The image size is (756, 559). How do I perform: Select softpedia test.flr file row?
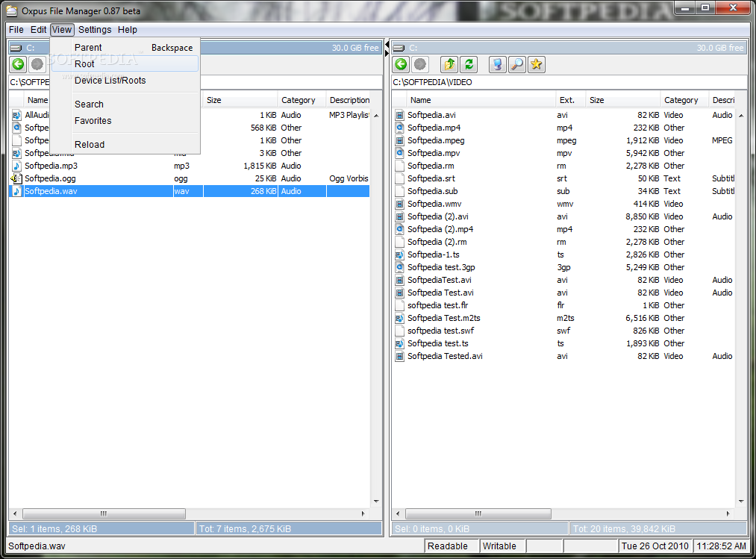tap(565, 305)
